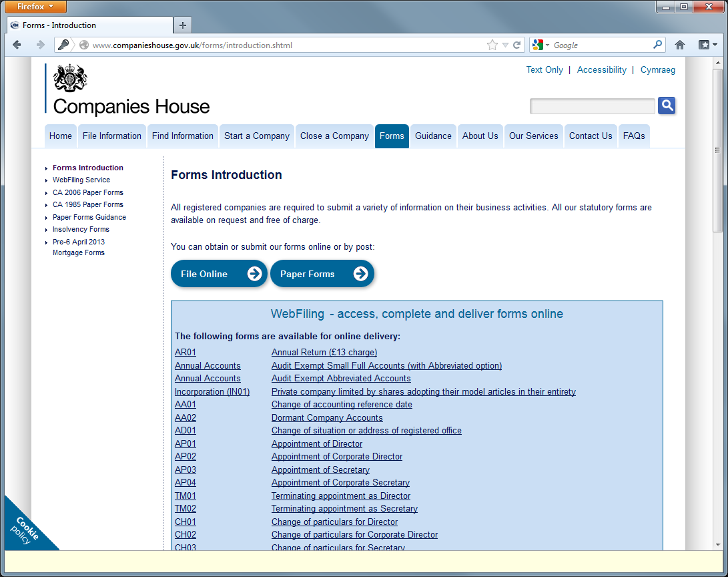Open the AA01 form link

click(186, 404)
